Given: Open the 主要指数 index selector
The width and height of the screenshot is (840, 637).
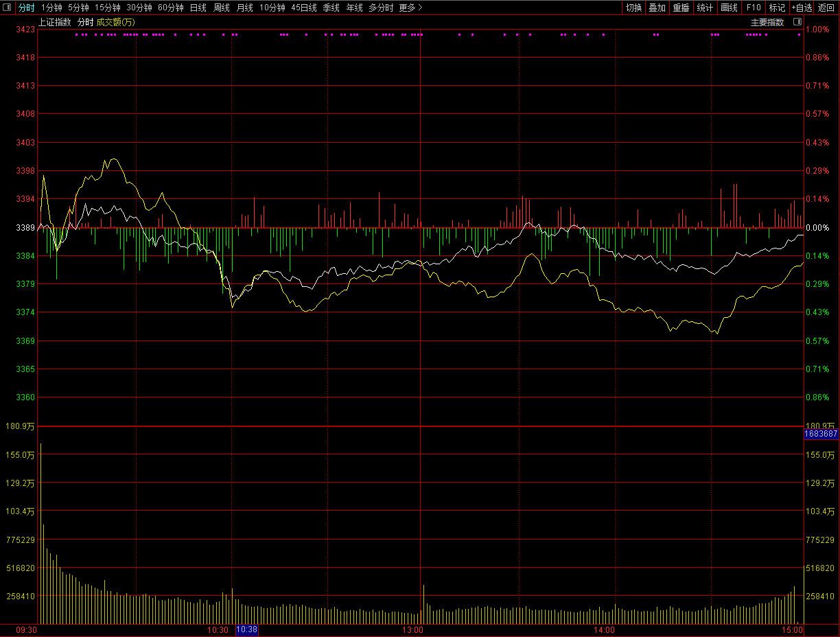Looking at the screenshot, I should coord(767,22).
